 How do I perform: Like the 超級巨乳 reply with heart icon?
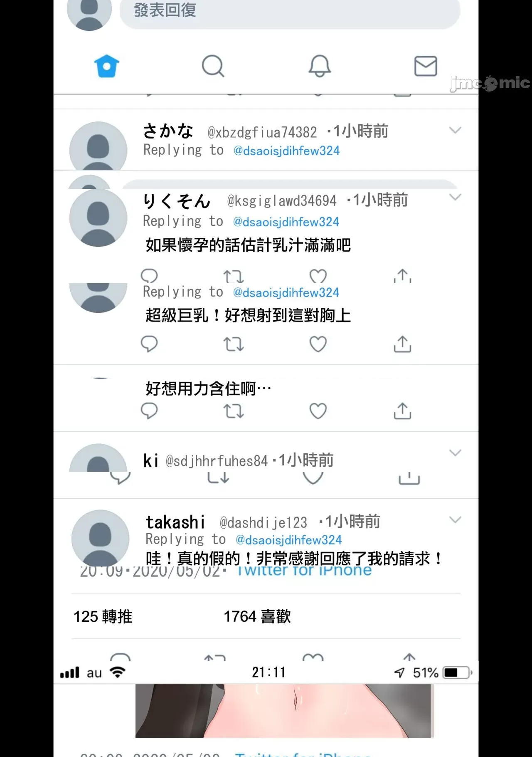318,344
